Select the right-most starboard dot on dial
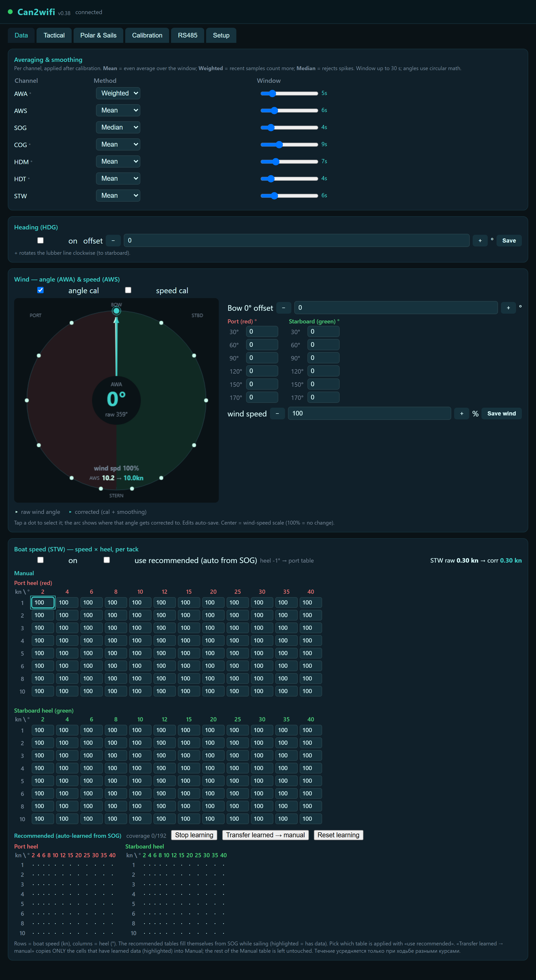The image size is (536, 980). (206, 400)
